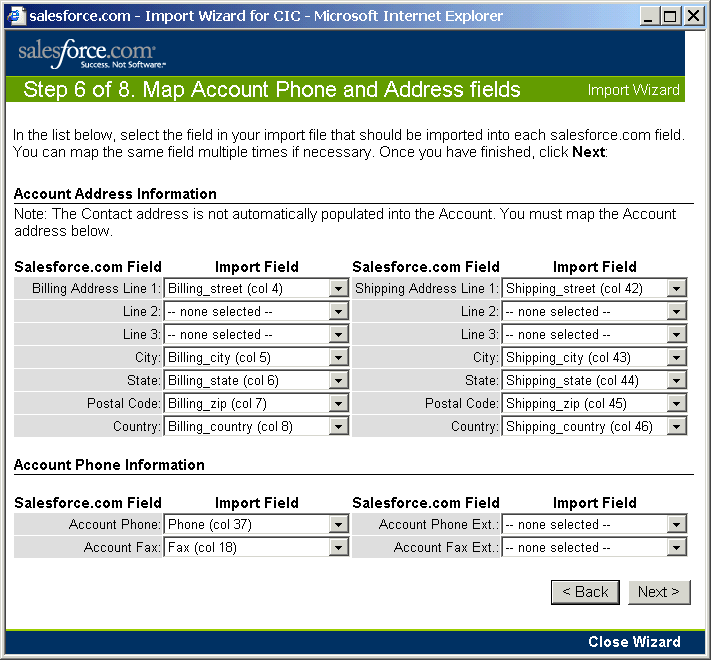Open Billing_country (col 8) Country dropdown
This screenshot has width=711, height=660.
pos(256,426)
